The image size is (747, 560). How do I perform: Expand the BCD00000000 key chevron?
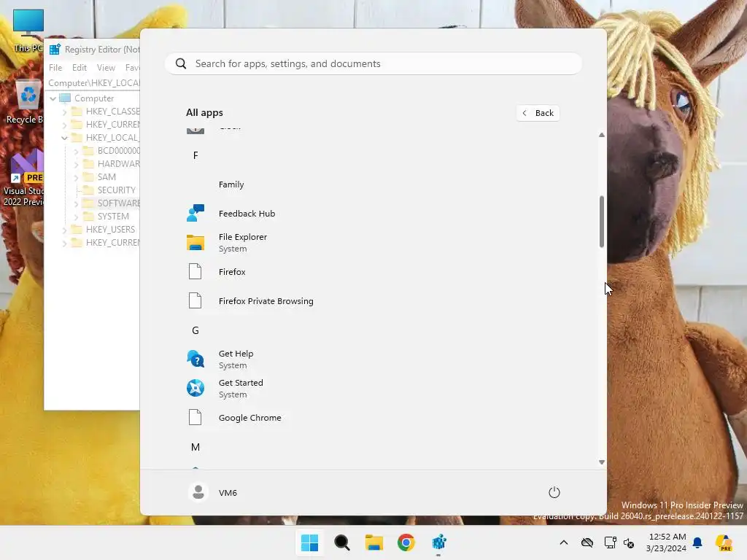76,151
